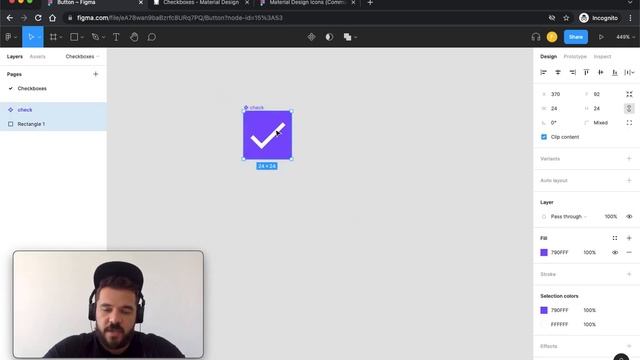The image size is (640, 360).
Task: Click the yellow user avatar
Action: coord(552,37)
